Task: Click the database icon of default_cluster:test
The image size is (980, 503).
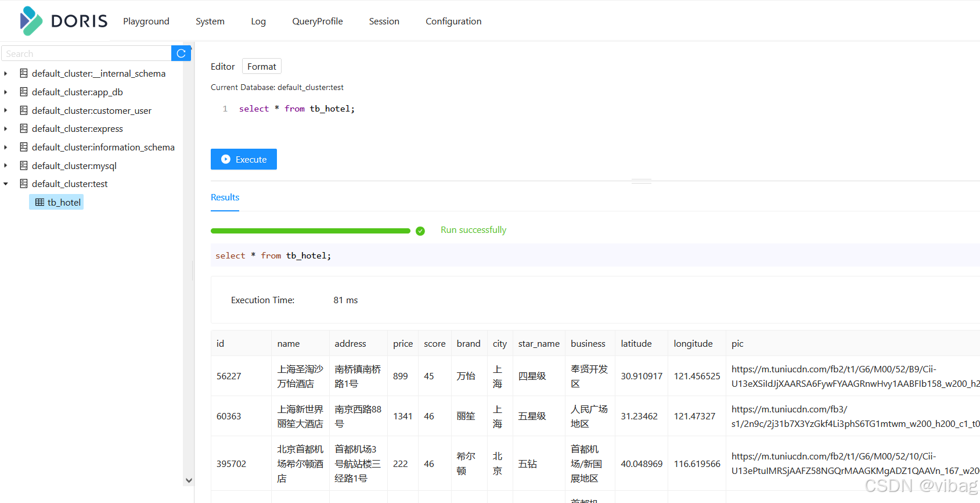Action: [x=24, y=184]
